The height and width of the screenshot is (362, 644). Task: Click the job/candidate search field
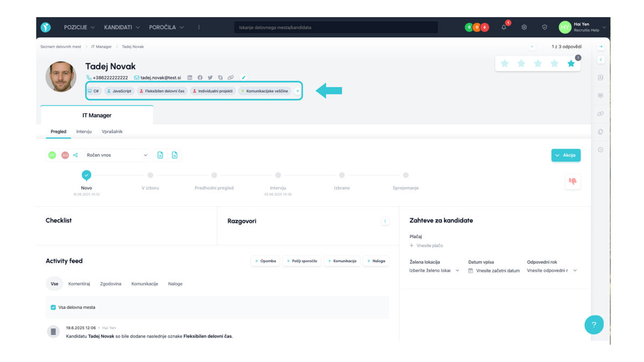(x=336, y=27)
